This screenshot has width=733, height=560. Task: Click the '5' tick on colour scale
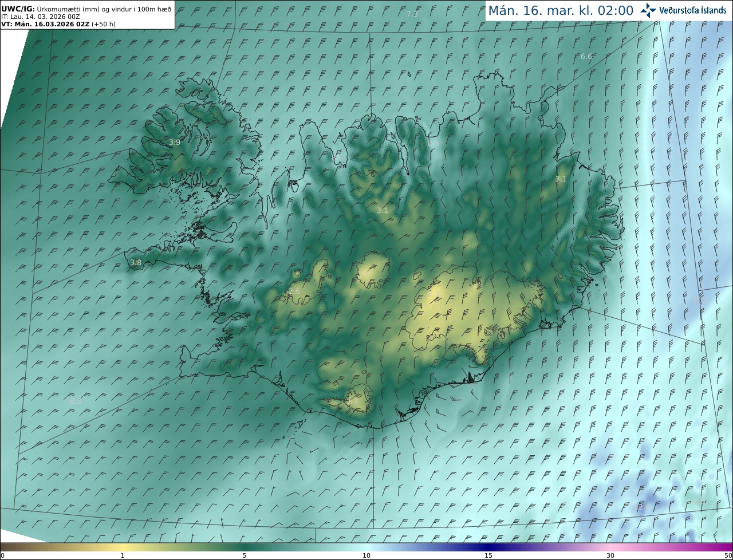245,555
